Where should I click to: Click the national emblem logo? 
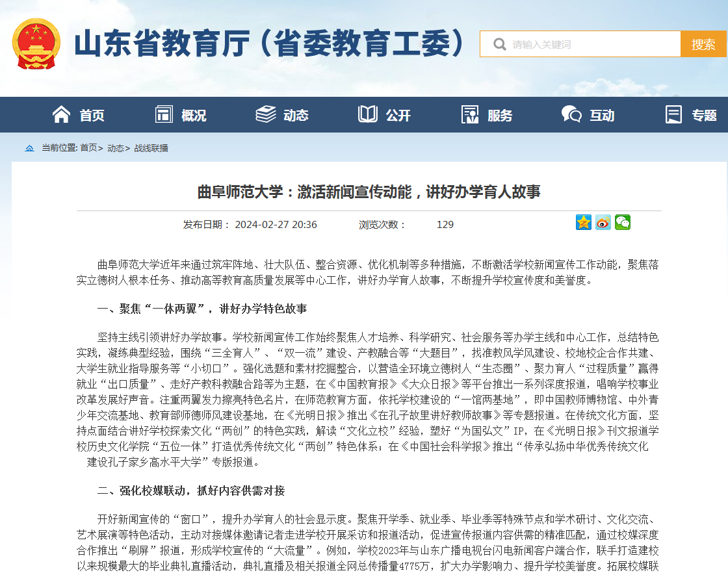[x=36, y=44]
